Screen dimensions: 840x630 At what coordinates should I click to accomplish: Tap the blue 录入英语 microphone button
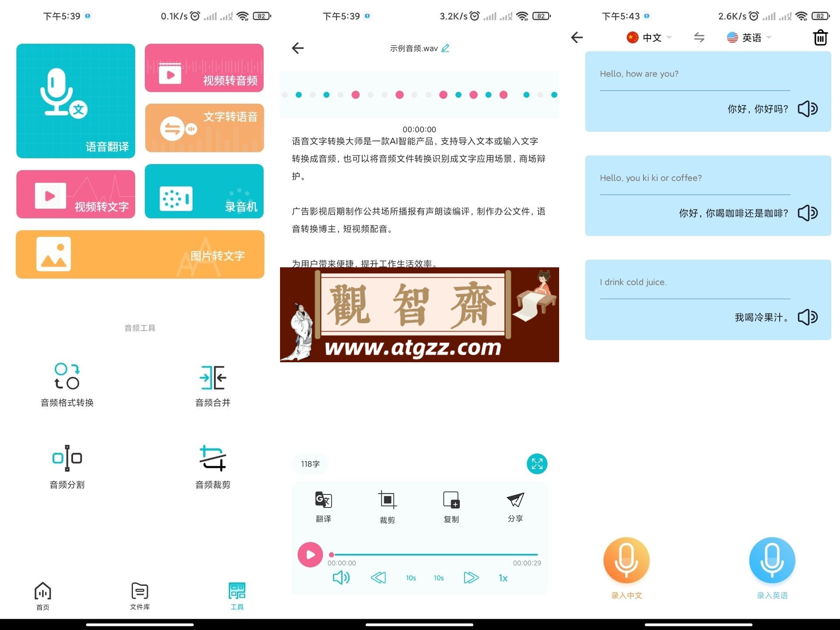coord(772,560)
